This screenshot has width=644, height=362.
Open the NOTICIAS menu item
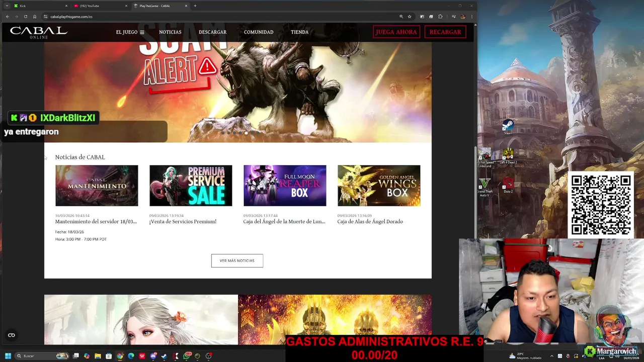pyautogui.click(x=170, y=32)
